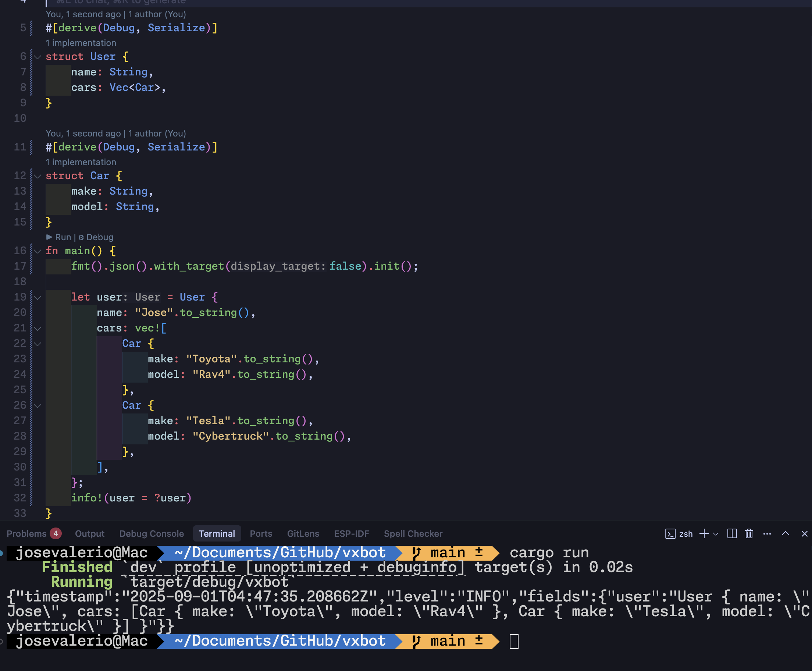Image resolution: width=812 pixels, height=671 pixels.
Task: Open the Debug Console tab
Action: [152, 534]
